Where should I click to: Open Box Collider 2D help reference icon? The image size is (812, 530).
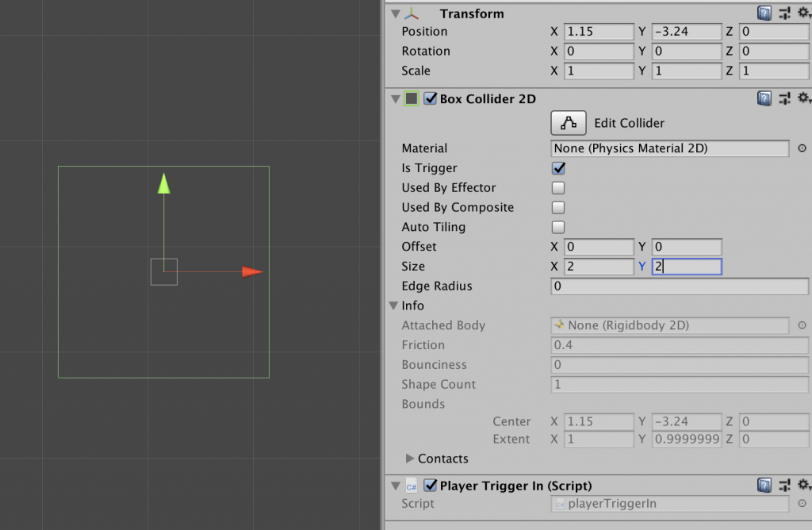click(x=764, y=98)
